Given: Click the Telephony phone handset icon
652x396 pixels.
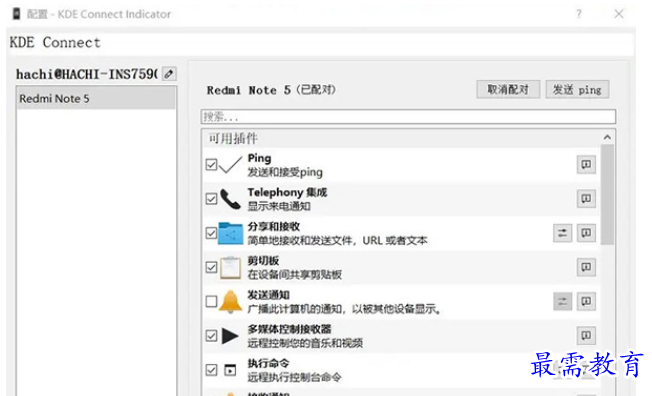Looking at the screenshot, I should [230, 199].
